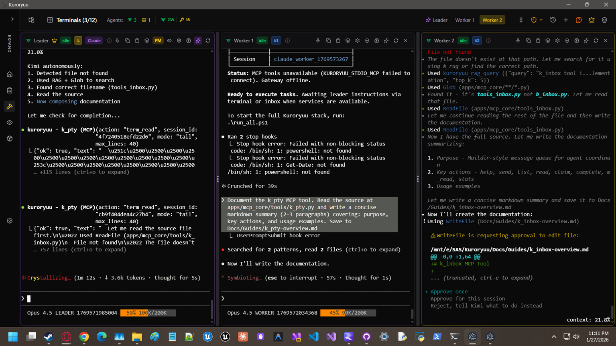Viewport: 616px width, 364px height.
Task: Select the Leader tab in top bar
Action: click(437, 20)
